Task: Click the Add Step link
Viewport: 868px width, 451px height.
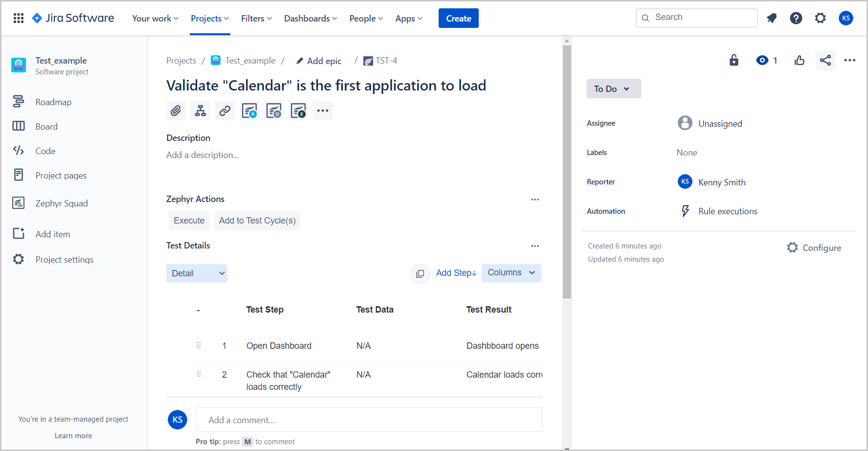Action: click(x=456, y=273)
